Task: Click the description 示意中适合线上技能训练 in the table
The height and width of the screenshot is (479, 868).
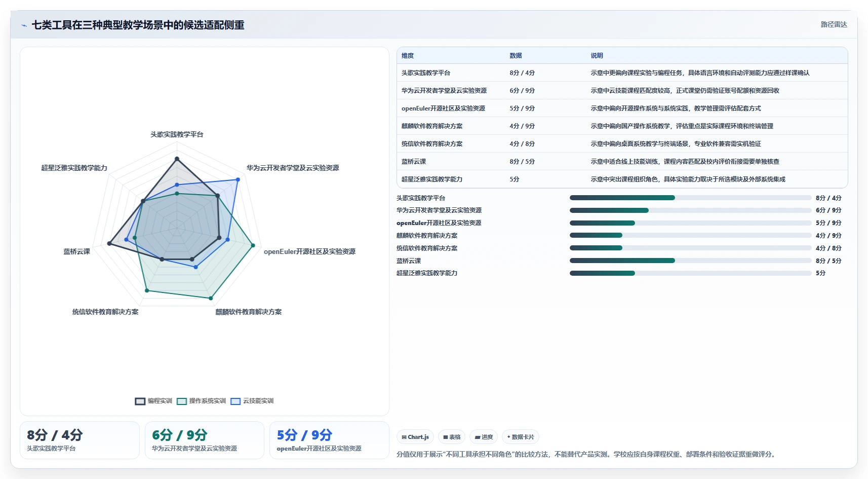Action: [685, 162]
